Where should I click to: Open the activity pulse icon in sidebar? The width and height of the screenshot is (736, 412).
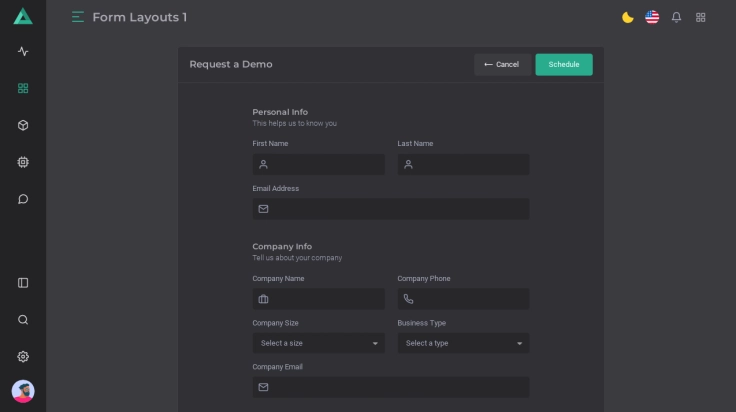point(23,51)
